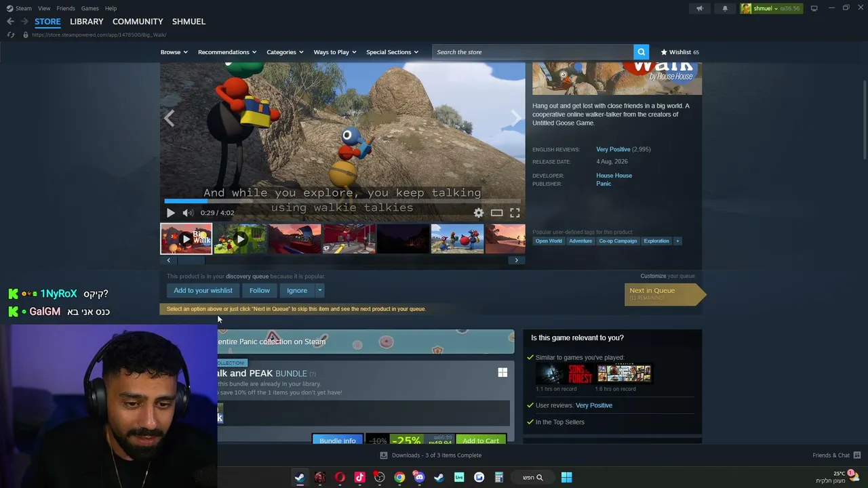Select the two birds with red ball thumbnail
Screen dimensions: 868x488
(457, 239)
